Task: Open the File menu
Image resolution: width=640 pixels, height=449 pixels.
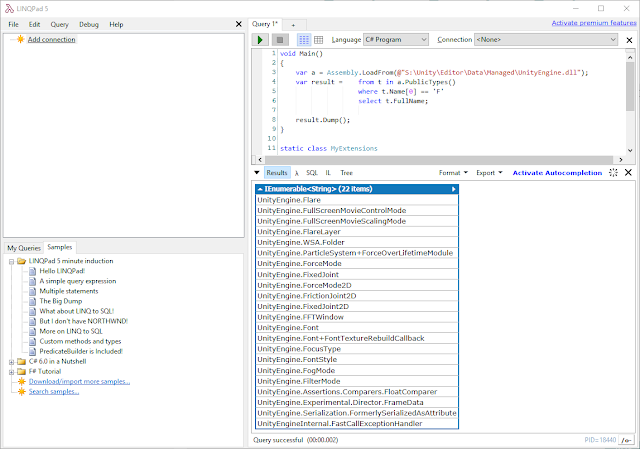Action: pos(13,24)
